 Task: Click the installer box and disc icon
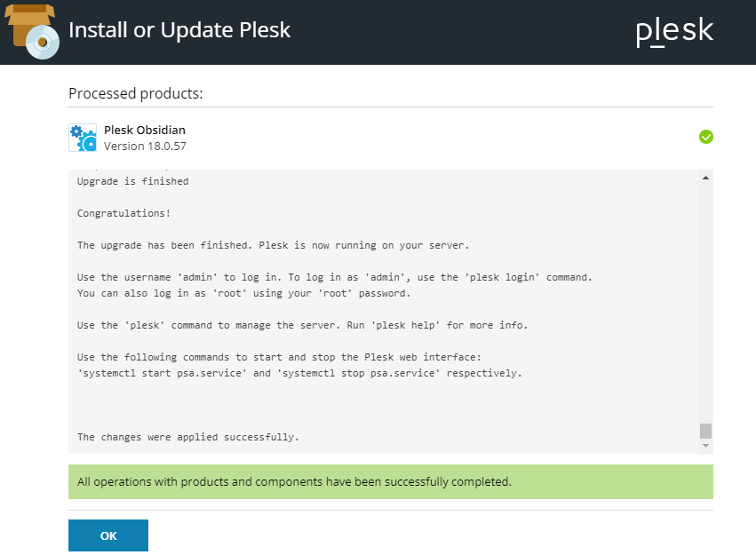(x=32, y=31)
